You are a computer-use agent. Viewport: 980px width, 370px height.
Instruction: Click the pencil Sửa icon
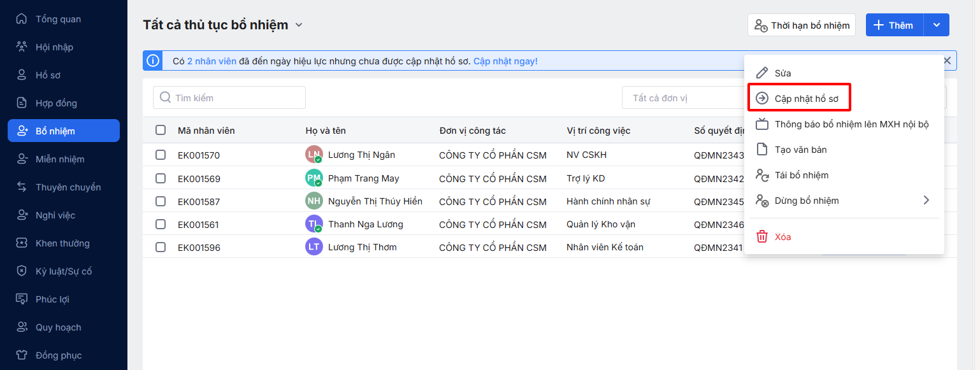(762, 73)
